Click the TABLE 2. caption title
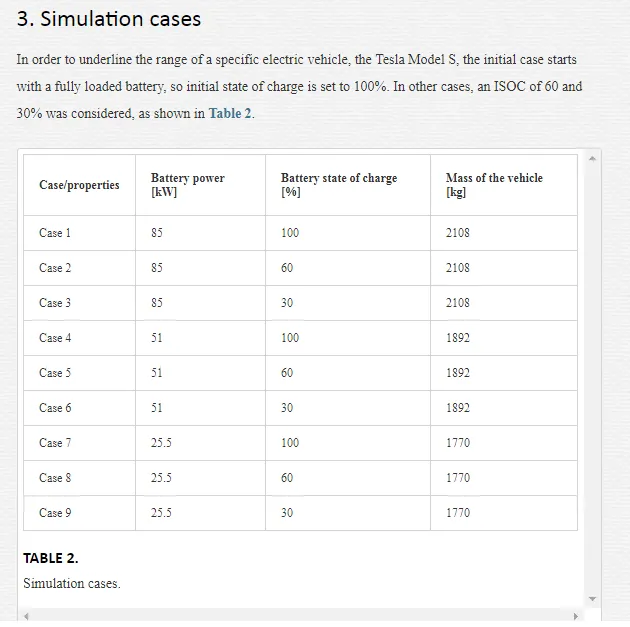630x627 pixels. click(51, 558)
